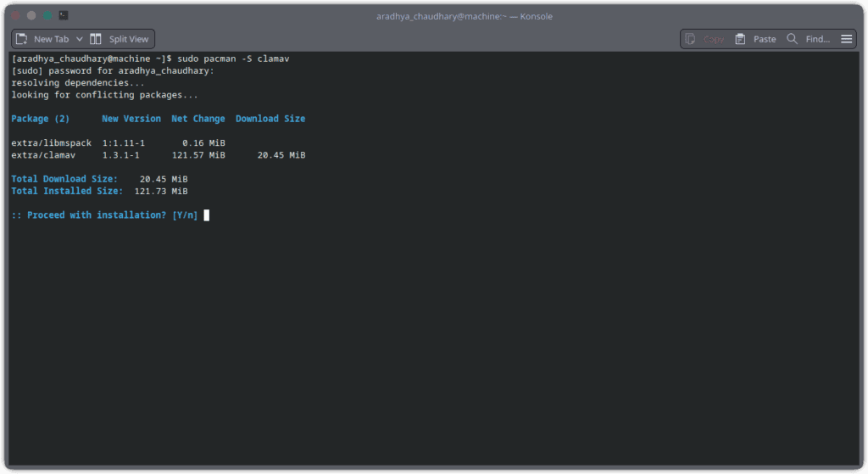Click the terminal cursor block after prompt
The width and height of the screenshot is (868, 474).
coord(207,215)
